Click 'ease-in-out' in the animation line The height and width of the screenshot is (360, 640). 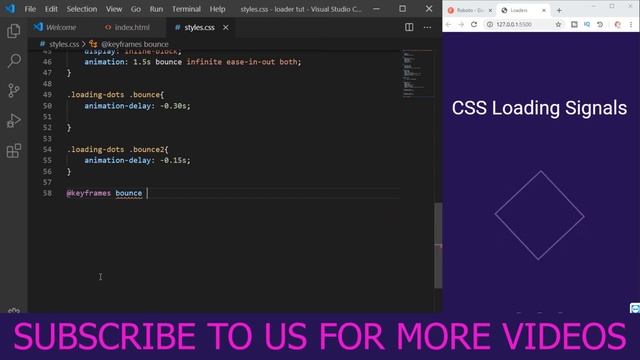click(x=251, y=62)
